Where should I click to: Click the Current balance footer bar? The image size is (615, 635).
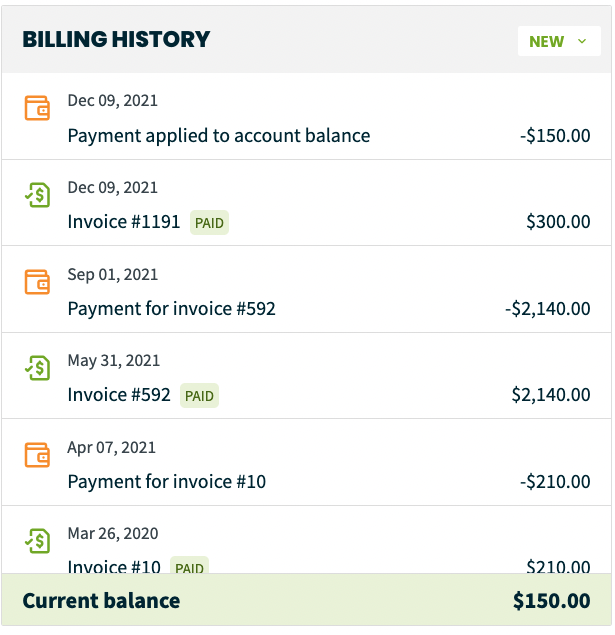tap(307, 601)
